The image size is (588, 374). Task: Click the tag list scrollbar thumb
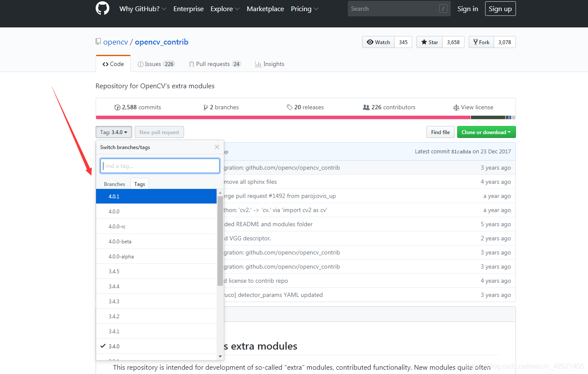[x=220, y=241]
